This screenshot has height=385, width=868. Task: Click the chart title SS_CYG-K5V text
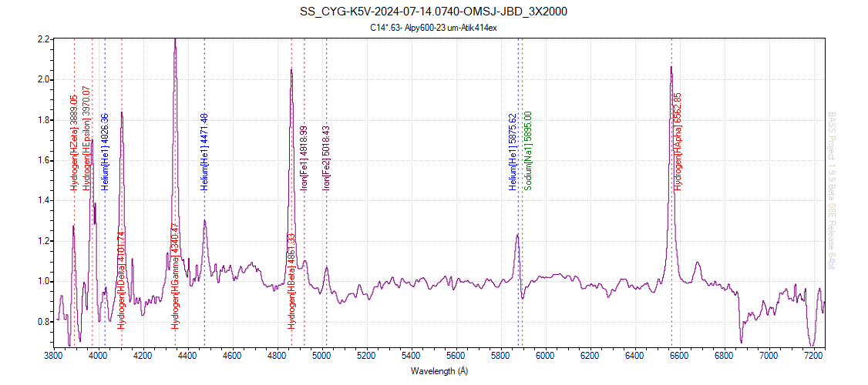(436, 12)
